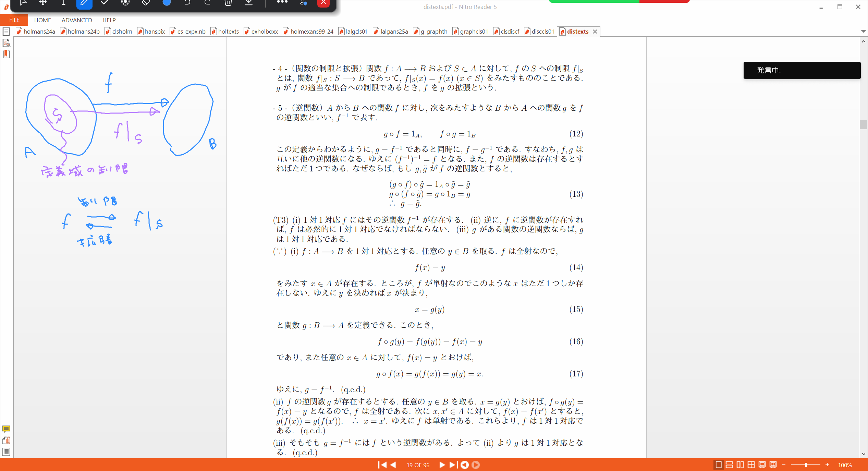Viewport: 868px width, 471px height.
Task: Go to the last page
Action: coord(453,465)
